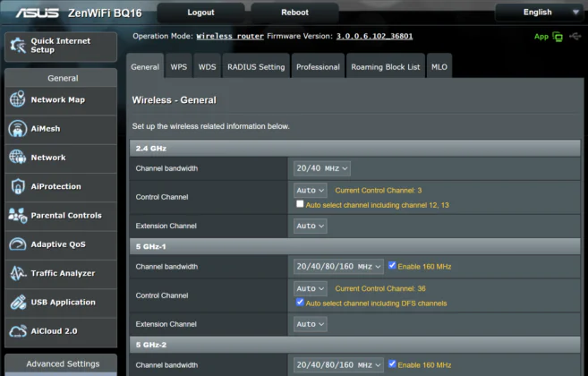The width and height of the screenshot is (588, 376).
Task: Open 2.4 GHz channel bandwidth dropdown
Action: [x=322, y=168]
